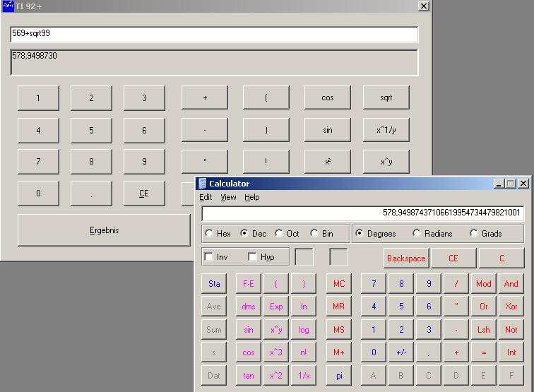Click the MC memory clear button
Image resolution: width=534 pixels, height=392 pixels.
point(339,284)
